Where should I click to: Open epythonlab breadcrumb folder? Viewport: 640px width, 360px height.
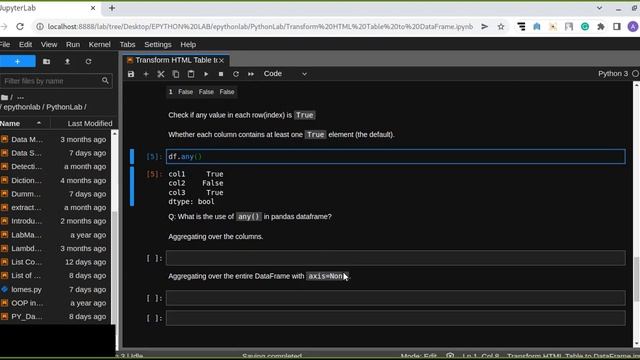pyautogui.click(x=22, y=107)
